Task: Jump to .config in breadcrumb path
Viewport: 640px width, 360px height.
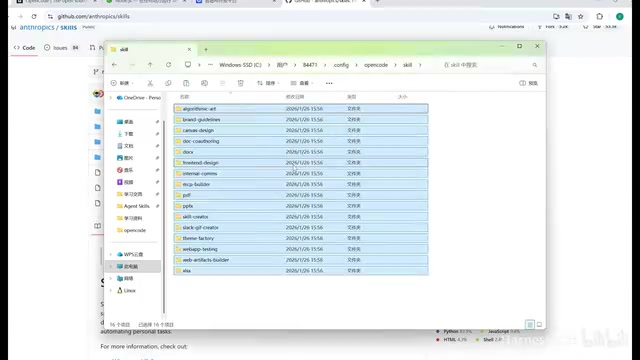Action: [341, 65]
